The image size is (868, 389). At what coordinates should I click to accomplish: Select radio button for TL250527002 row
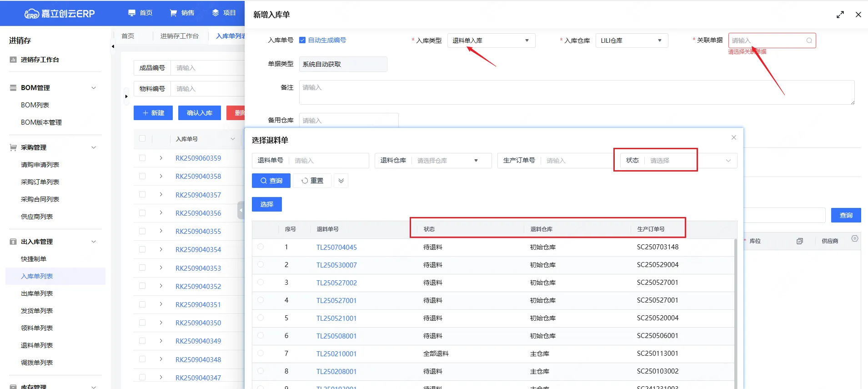[x=261, y=283]
